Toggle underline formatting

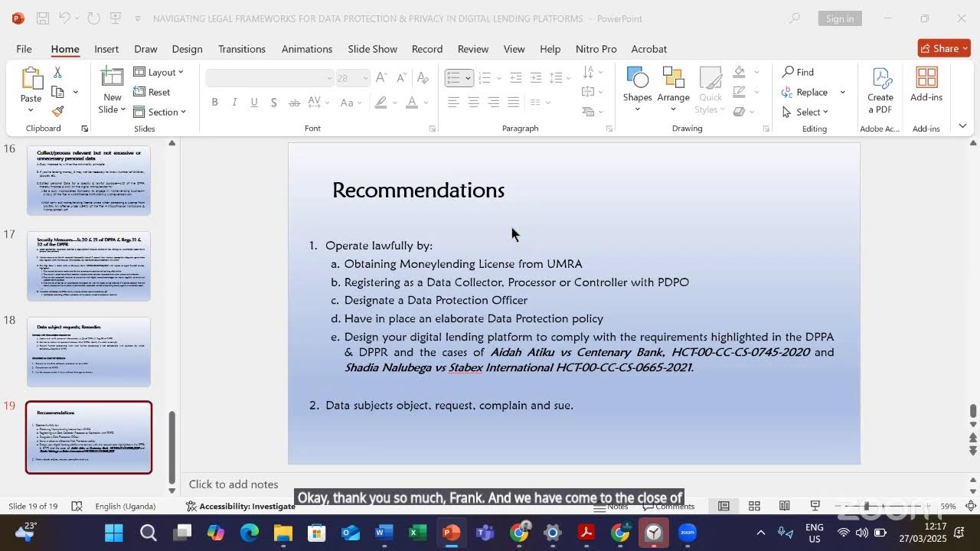click(x=254, y=103)
